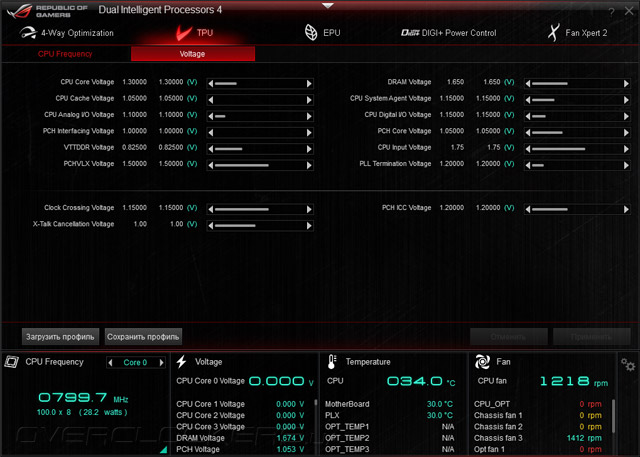The width and height of the screenshot is (640, 457).
Task: Click the Republic of Gamers logo
Action: pos(48,11)
